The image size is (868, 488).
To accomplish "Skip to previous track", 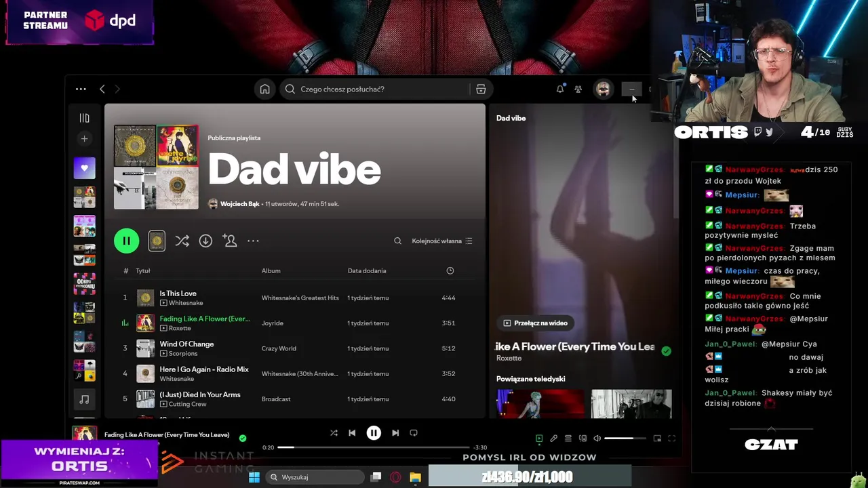I will click(352, 433).
